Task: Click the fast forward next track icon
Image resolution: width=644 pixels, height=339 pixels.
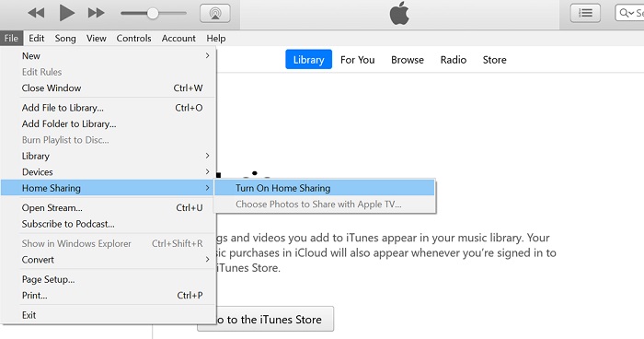Action: point(96,13)
